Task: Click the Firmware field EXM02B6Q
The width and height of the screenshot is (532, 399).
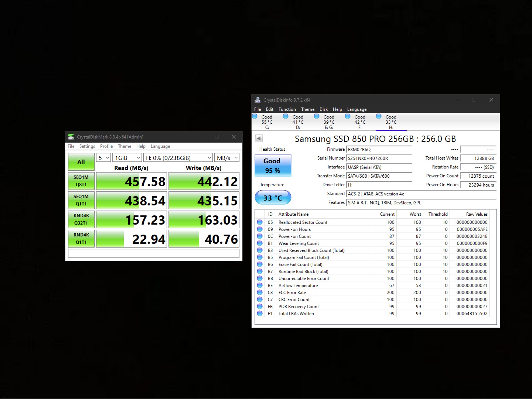Action: (379, 149)
